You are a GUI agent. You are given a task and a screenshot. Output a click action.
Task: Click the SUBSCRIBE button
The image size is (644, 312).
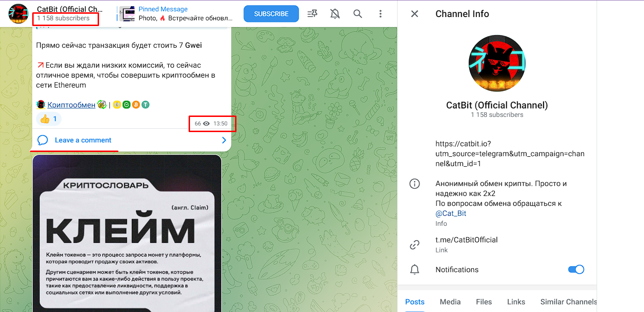tap(271, 14)
